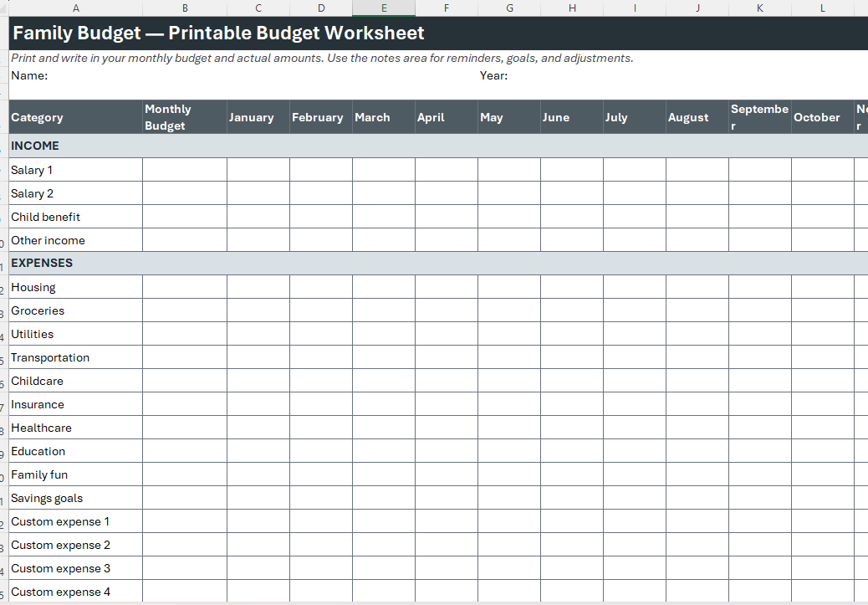Viewport: 868px width, 605px height.
Task: Click the 'Salary 2' cell
Action: [76, 193]
